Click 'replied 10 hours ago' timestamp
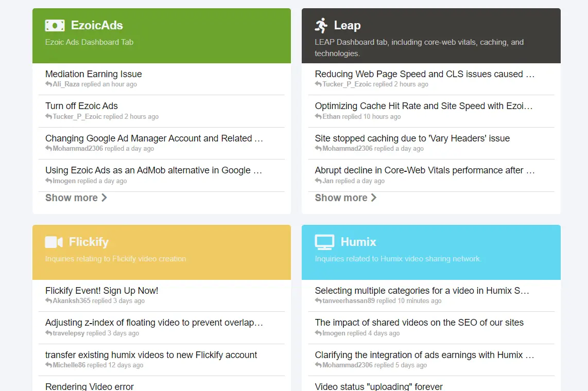This screenshot has height=391, width=588. coord(371,116)
